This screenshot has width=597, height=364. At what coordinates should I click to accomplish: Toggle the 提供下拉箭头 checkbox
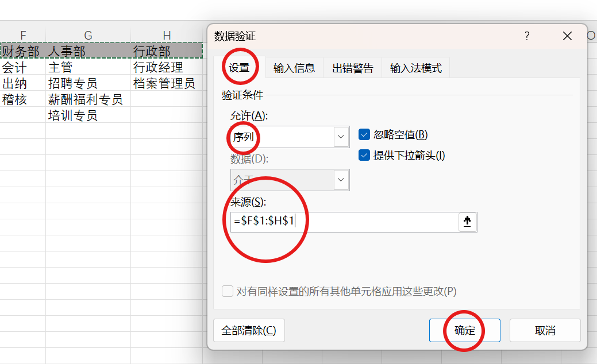(x=364, y=155)
